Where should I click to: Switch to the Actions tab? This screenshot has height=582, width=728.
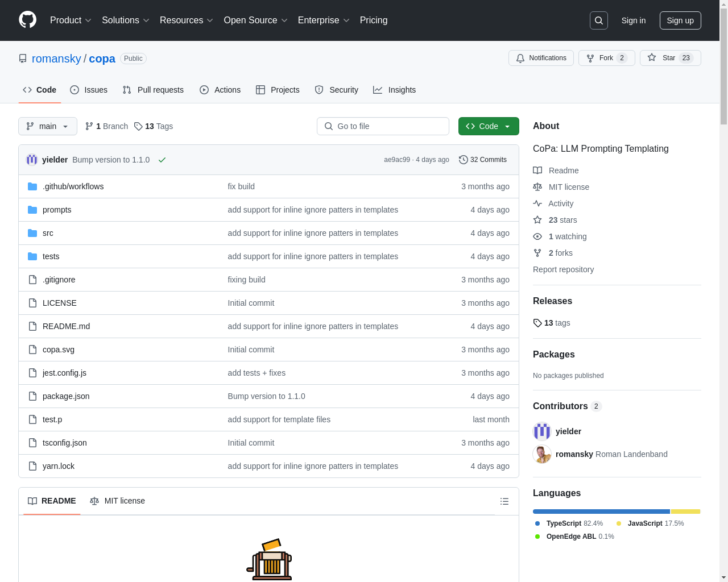(x=220, y=90)
